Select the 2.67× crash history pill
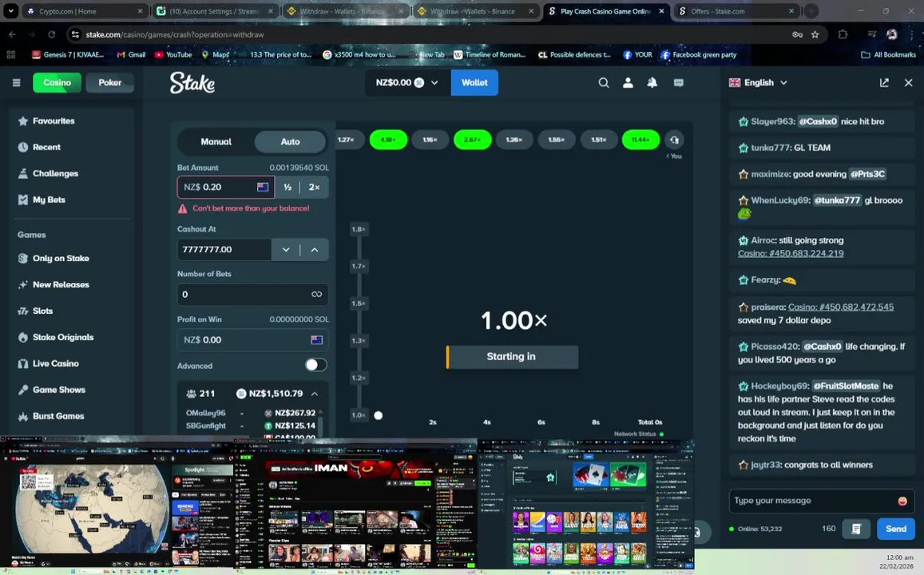 473,140
